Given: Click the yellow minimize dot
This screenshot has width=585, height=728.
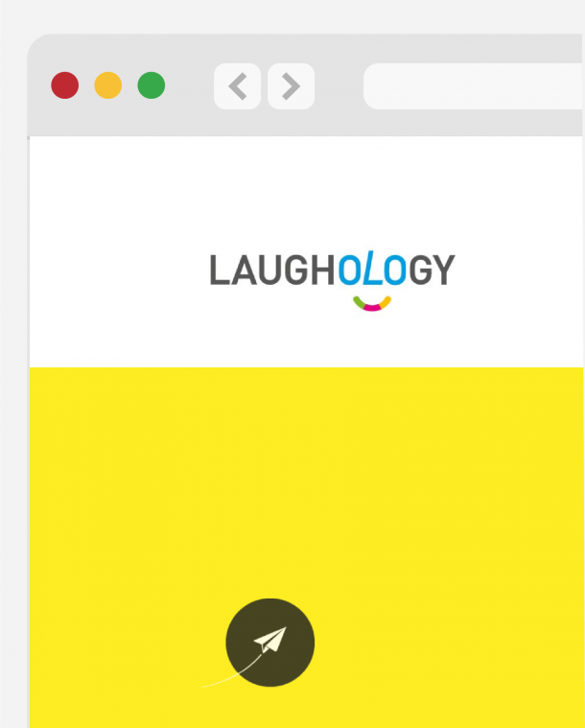Looking at the screenshot, I should (108, 85).
